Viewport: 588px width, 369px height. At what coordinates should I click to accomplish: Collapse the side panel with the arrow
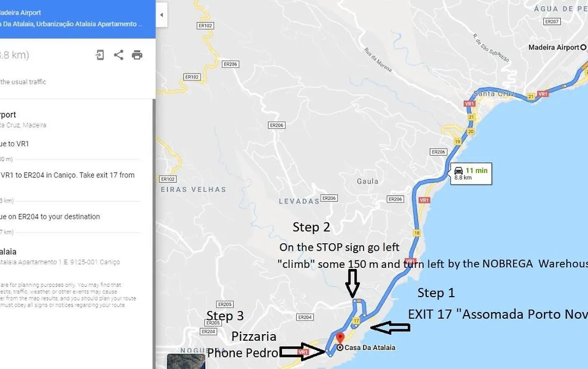(162, 15)
